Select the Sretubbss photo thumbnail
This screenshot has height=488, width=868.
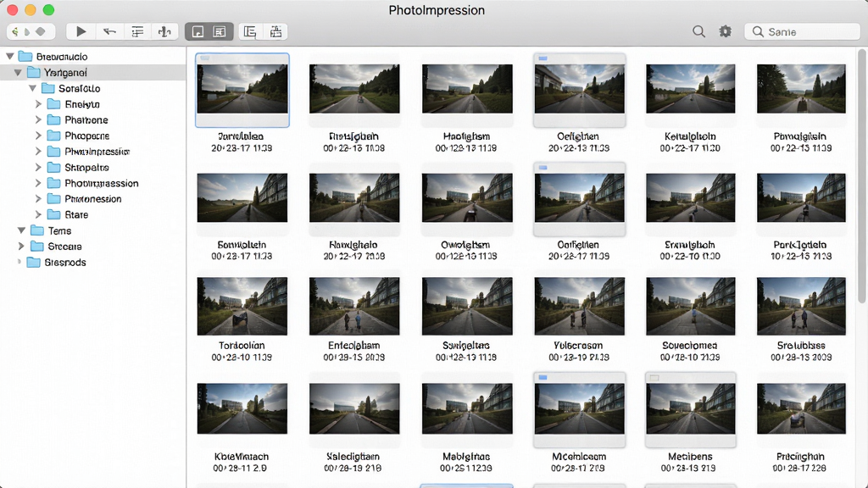pyautogui.click(x=801, y=306)
